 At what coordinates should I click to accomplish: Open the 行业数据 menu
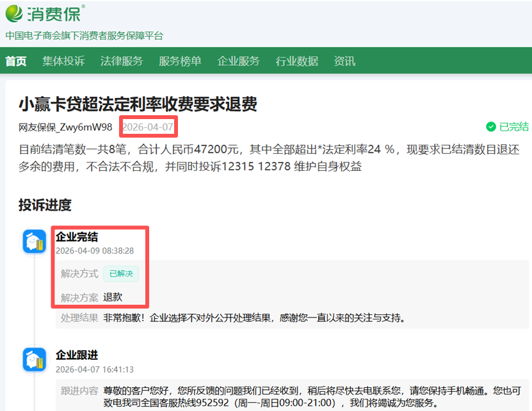[x=296, y=61]
